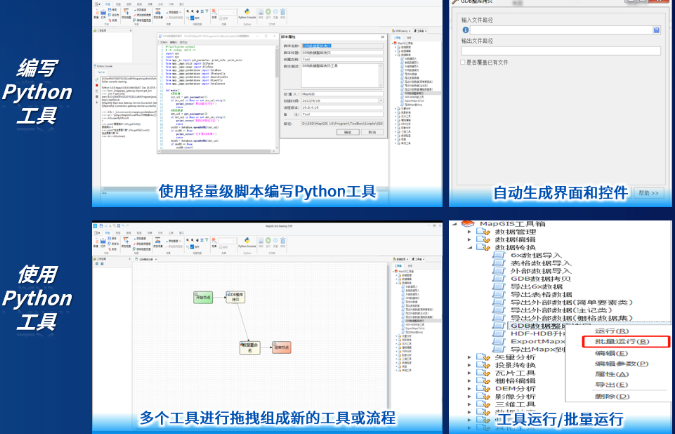Expand the 投影转换 tree node
This screenshot has width=675, height=434.
click(471, 365)
